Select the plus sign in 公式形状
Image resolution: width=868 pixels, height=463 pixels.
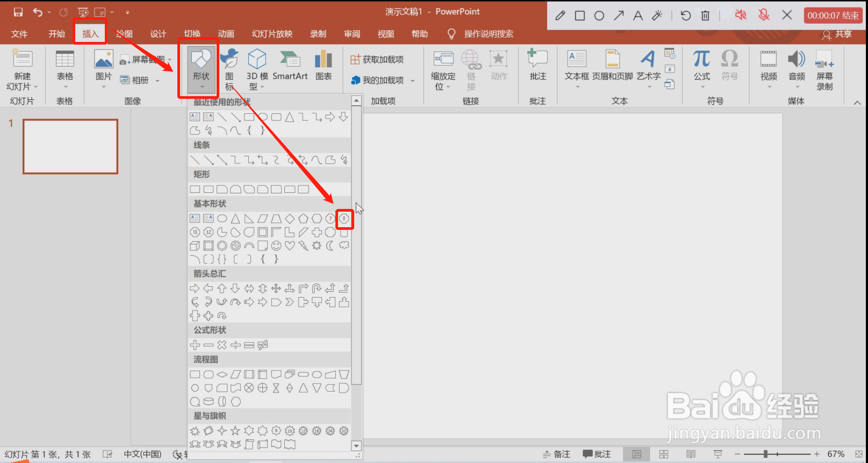[195, 345]
